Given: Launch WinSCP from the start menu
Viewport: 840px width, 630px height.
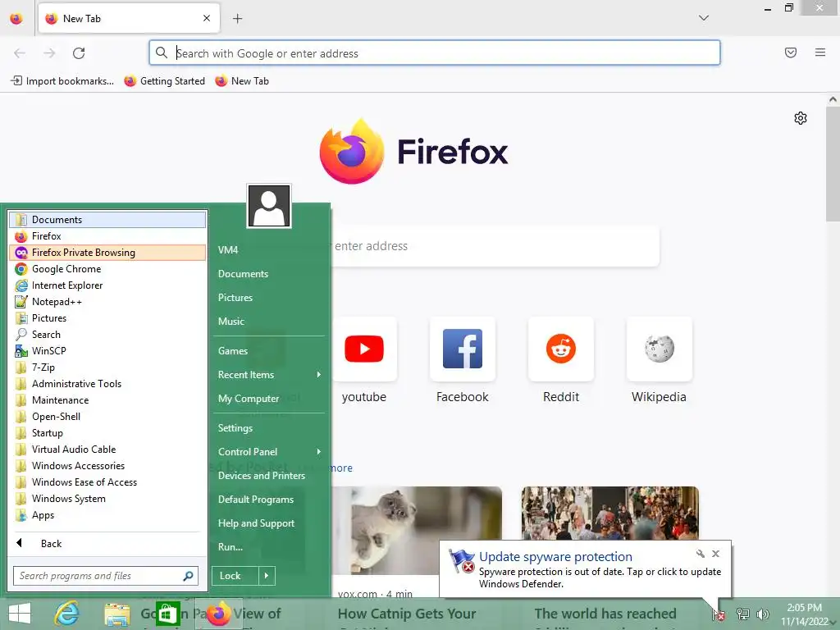Looking at the screenshot, I should pyautogui.click(x=107, y=351).
